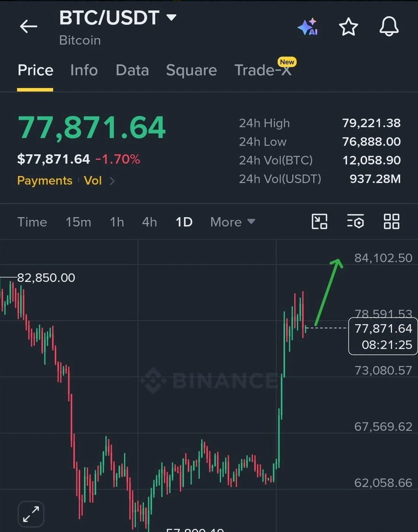Select the 1D chart interval
Viewport: 418px width, 532px height.
coord(184,222)
